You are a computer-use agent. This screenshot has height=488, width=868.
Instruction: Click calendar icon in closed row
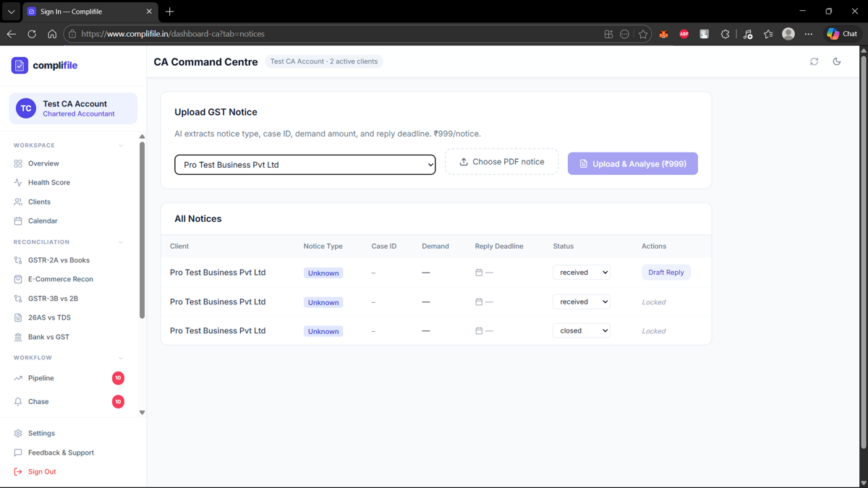[x=479, y=330]
